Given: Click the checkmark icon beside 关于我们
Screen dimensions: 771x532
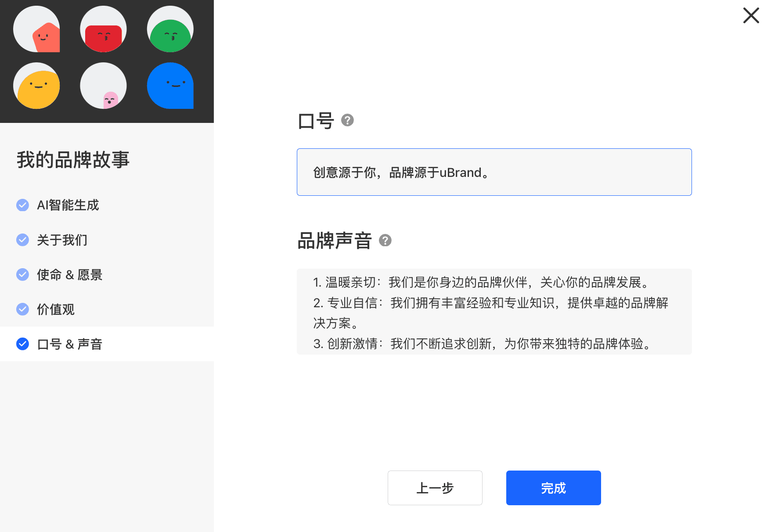Looking at the screenshot, I should coord(23,240).
